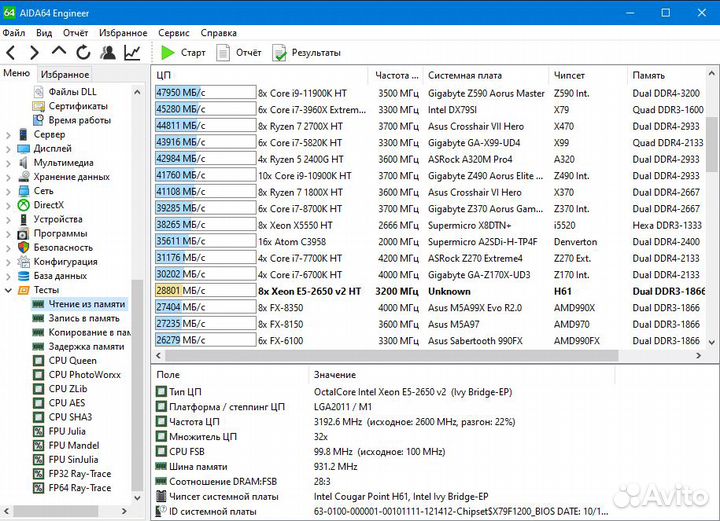This screenshot has height=521, width=720.
Task: Click the CPU ZLib icon
Action: pos(39,389)
